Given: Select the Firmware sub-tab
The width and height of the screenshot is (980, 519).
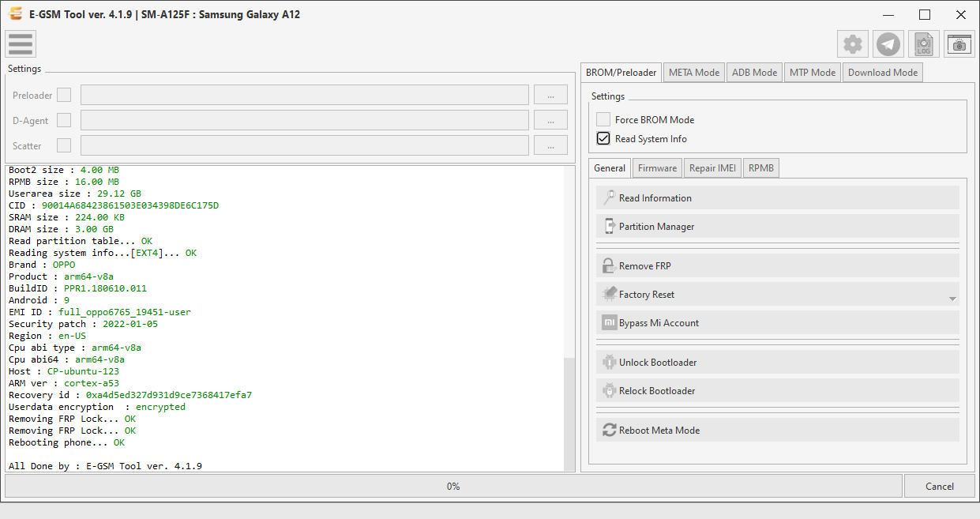Looking at the screenshot, I should click(x=657, y=167).
